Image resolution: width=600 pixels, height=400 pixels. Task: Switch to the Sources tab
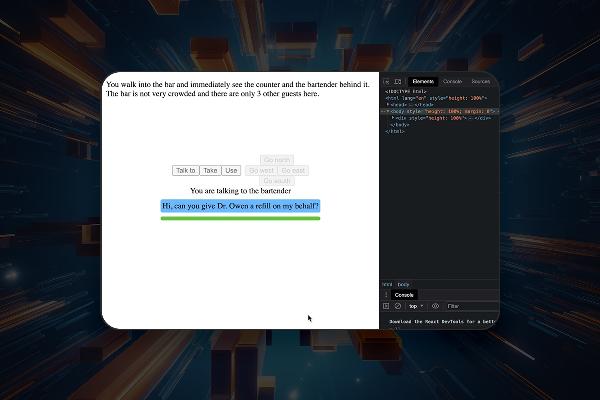tap(481, 82)
